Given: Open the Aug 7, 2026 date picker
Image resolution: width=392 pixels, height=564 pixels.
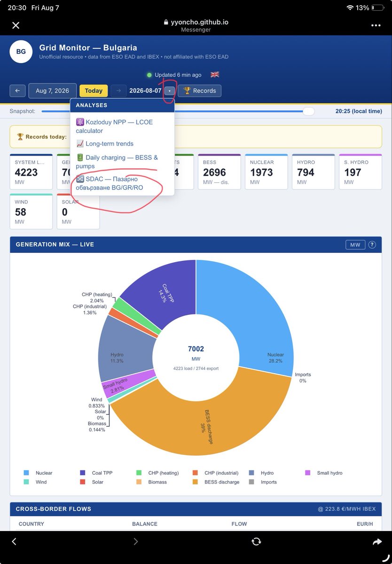Looking at the screenshot, I should coord(53,91).
